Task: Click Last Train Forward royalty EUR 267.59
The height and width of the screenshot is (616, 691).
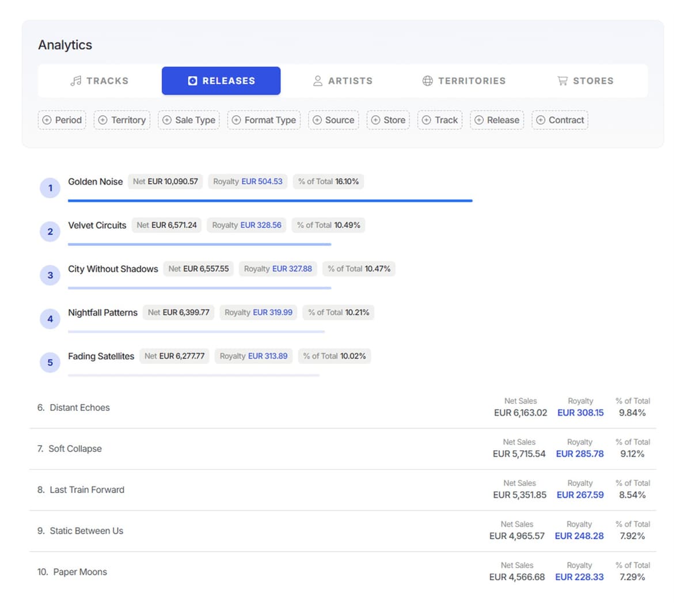Action: tap(580, 495)
